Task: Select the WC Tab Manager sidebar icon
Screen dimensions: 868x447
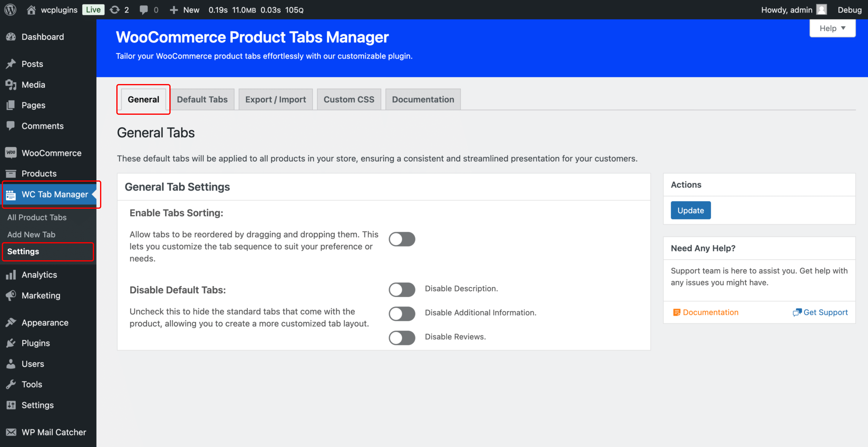Action: point(11,194)
